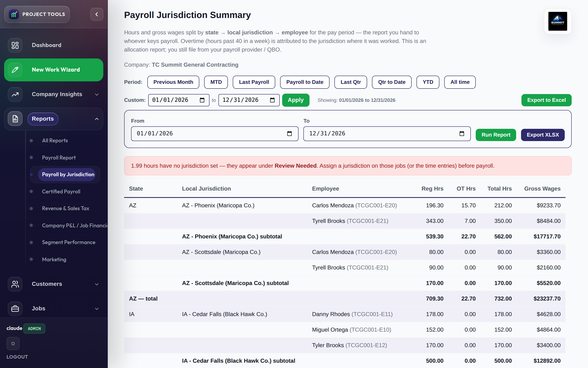Click the Jobs briefcase icon
The height and width of the screenshot is (368, 588).
click(15, 309)
